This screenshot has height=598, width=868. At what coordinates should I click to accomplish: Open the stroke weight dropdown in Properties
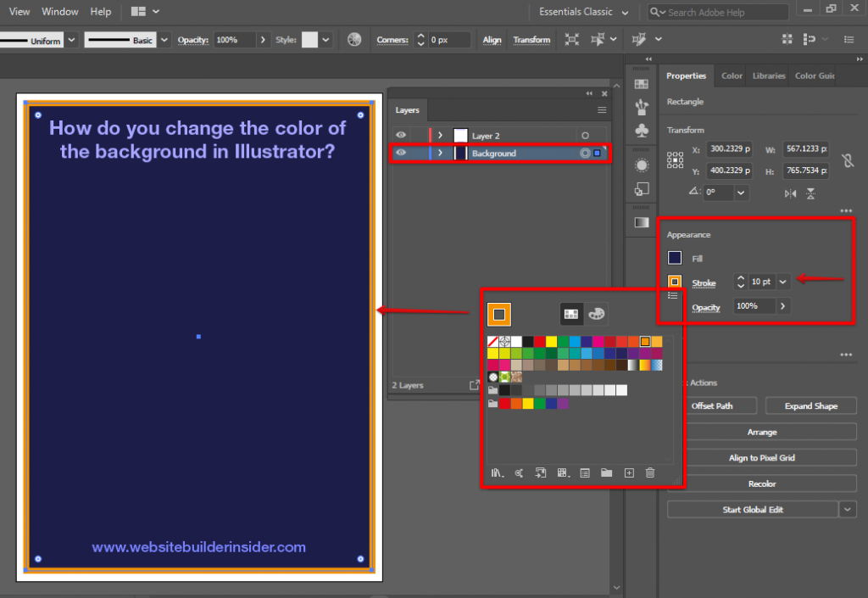783,282
